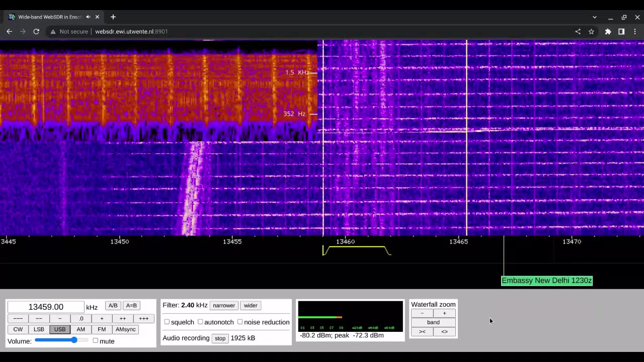Click the address bar URL
The width and height of the screenshot is (644, 362).
[x=131, y=31]
